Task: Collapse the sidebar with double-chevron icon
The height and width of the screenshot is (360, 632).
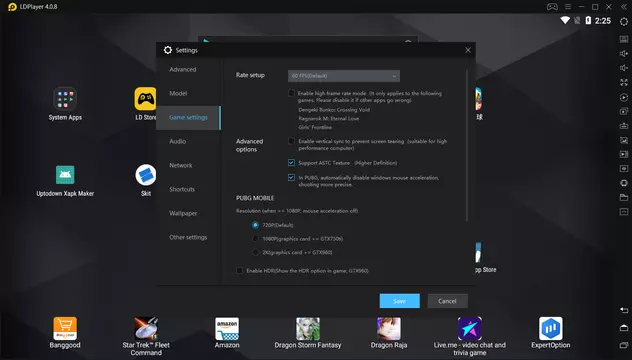Action: point(624,7)
